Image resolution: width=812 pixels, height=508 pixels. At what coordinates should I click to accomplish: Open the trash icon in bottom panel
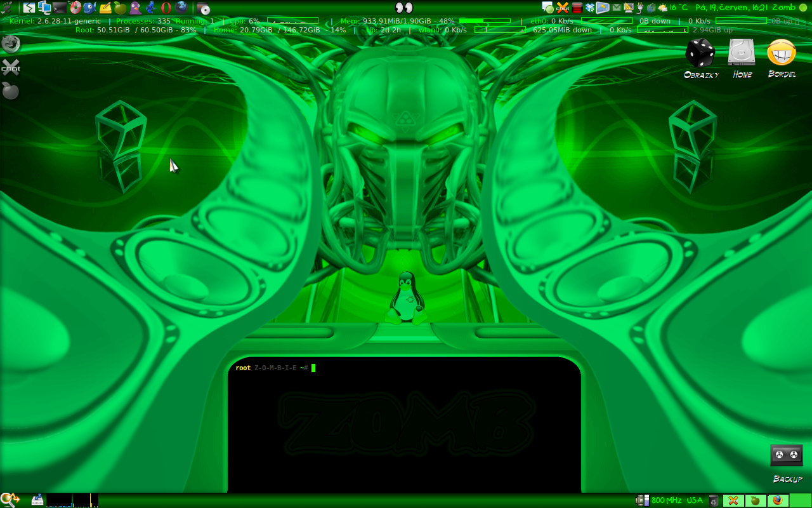(714, 500)
